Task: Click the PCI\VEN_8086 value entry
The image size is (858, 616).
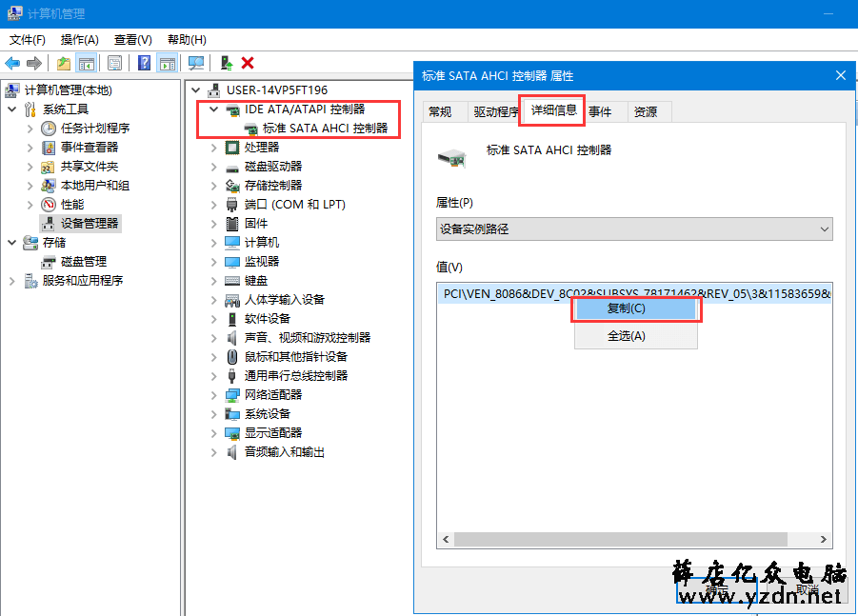Action: click(x=634, y=294)
